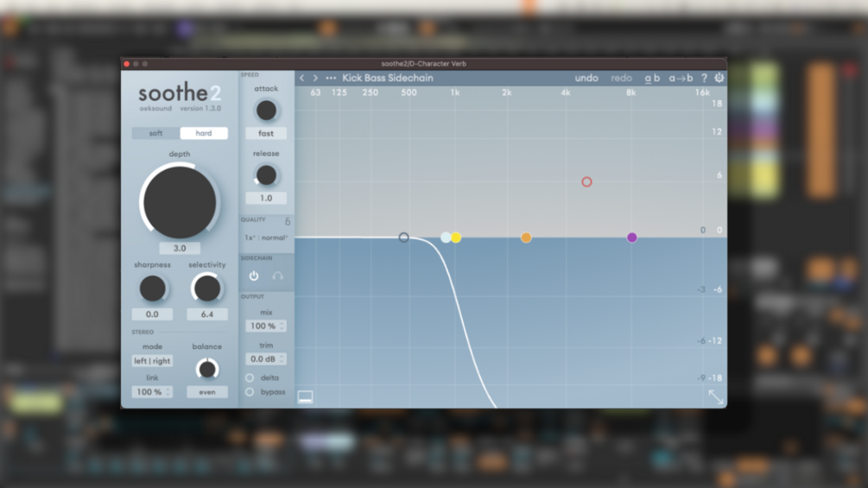Copy state with a→b button

681,78
